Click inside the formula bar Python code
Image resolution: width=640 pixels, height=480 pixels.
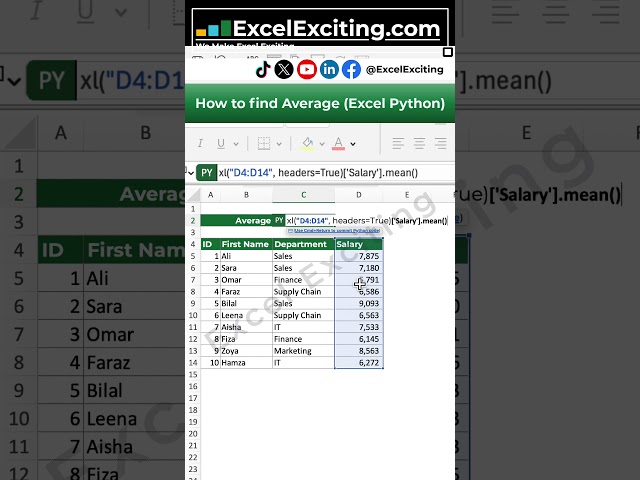pos(318,173)
